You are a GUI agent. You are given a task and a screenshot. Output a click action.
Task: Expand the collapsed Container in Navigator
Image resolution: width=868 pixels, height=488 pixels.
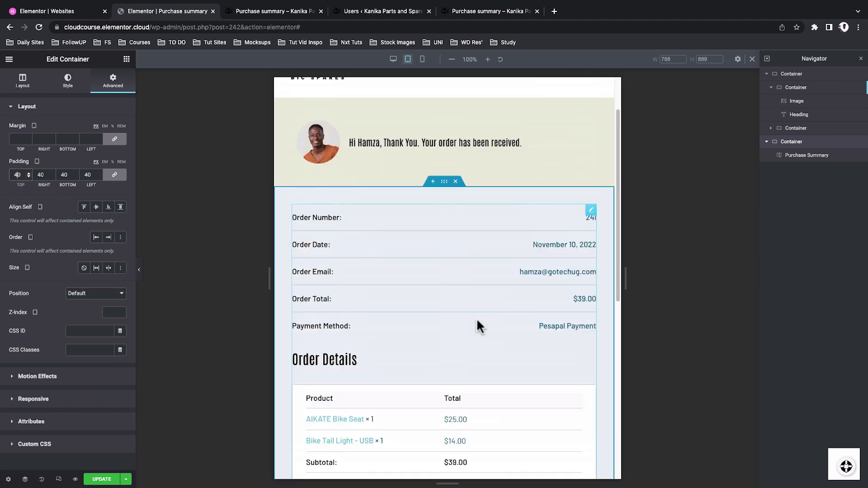point(771,128)
